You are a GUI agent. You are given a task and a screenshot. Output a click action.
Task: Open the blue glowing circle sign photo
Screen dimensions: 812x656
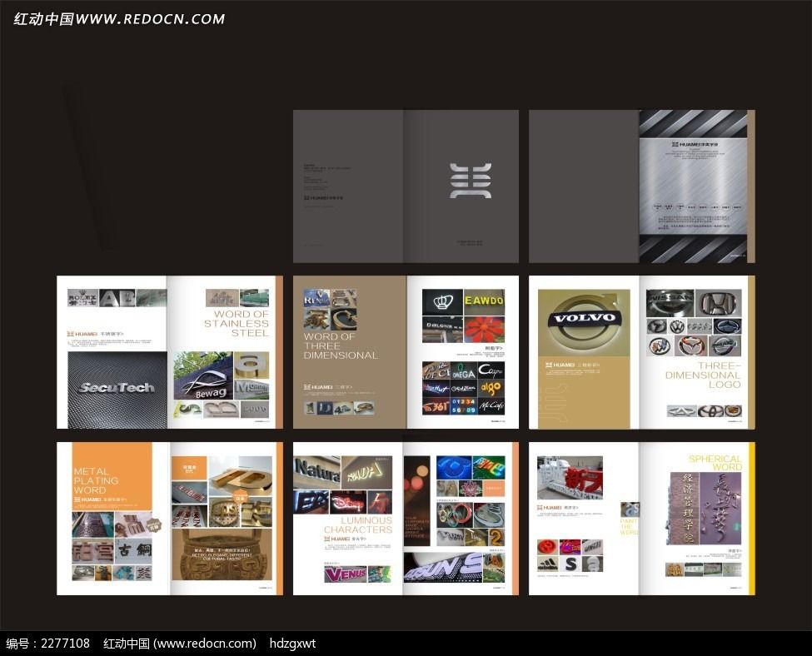click(x=453, y=468)
